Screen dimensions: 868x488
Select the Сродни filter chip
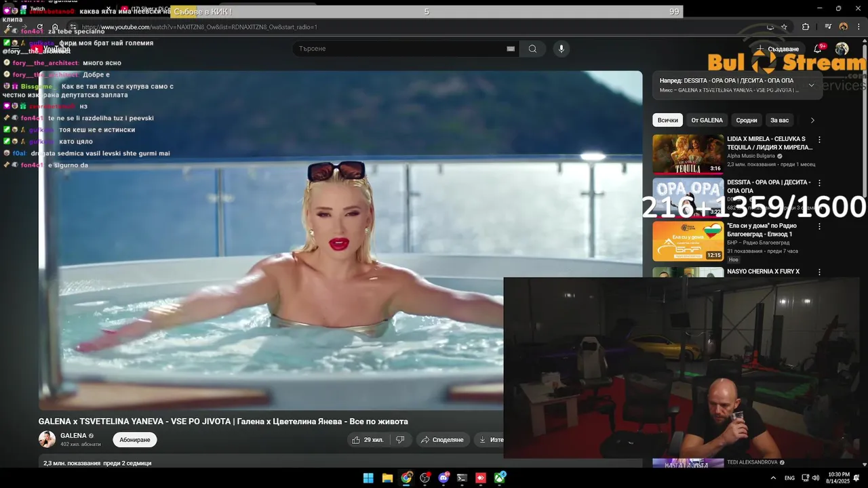click(747, 120)
